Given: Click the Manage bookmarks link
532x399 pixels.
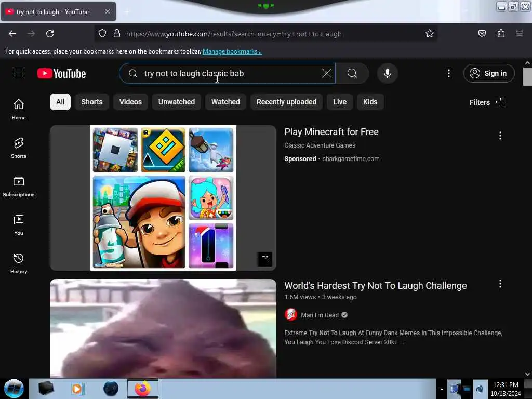Looking at the screenshot, I should point(232,51).
